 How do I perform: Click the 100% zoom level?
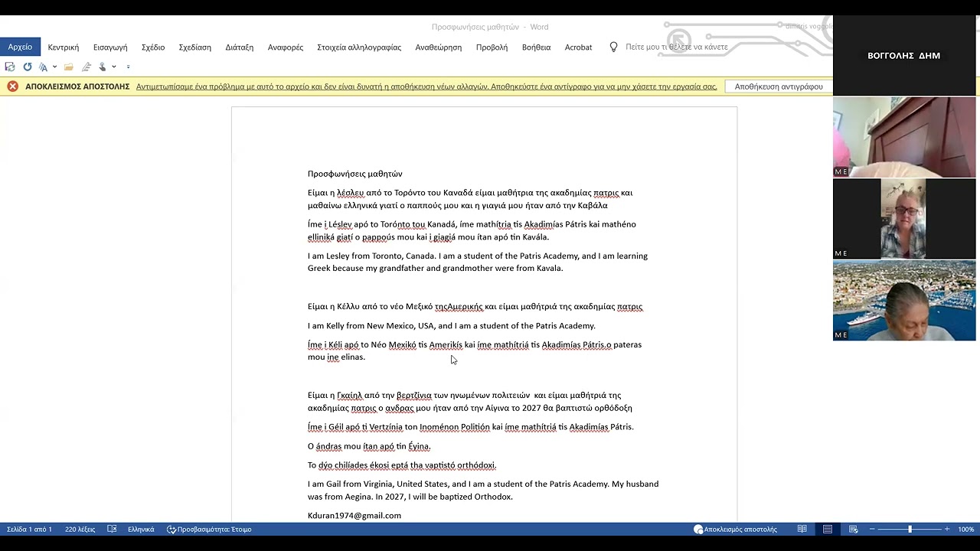tap(966, 530)
